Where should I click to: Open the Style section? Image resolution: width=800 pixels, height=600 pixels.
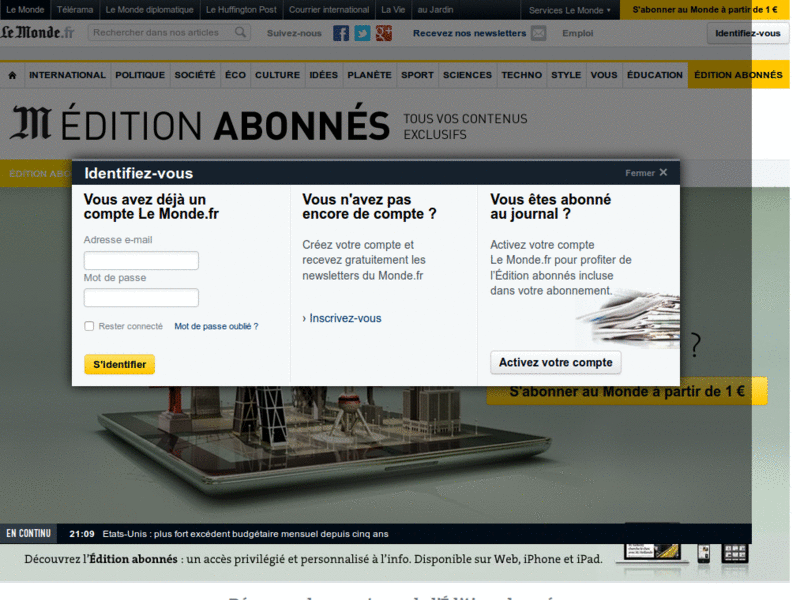pyautogui.click(x=566, y=75)
